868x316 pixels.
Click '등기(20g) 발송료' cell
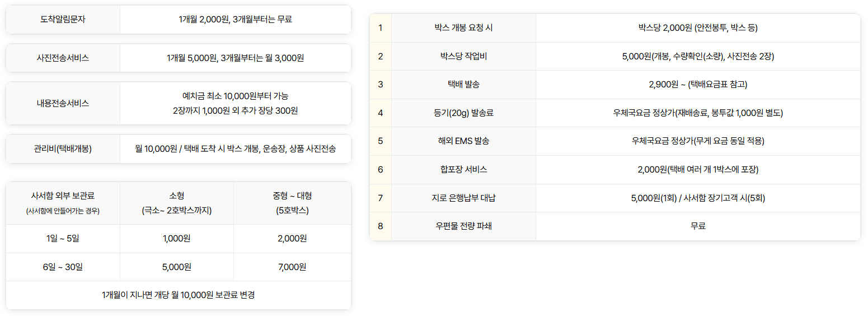[463, 113]
